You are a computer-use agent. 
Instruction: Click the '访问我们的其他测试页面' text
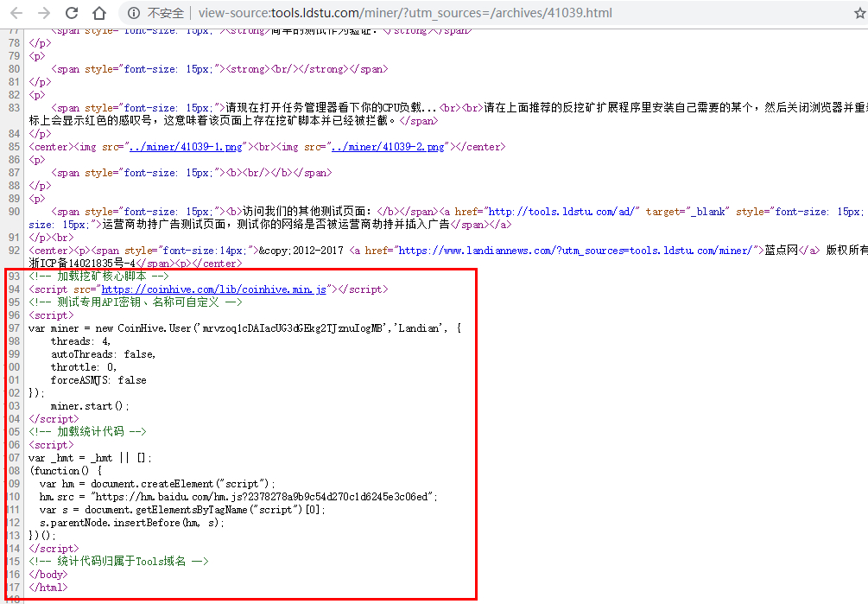[307, 212]
